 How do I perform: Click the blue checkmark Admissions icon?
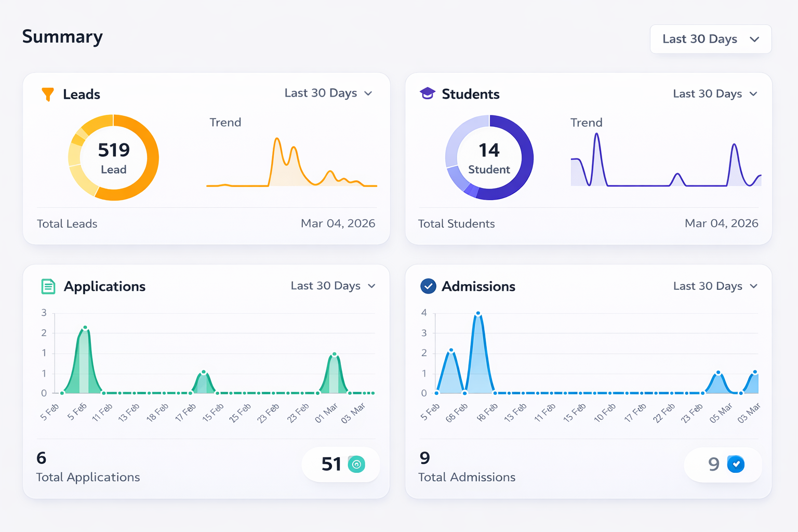(428, 286)
